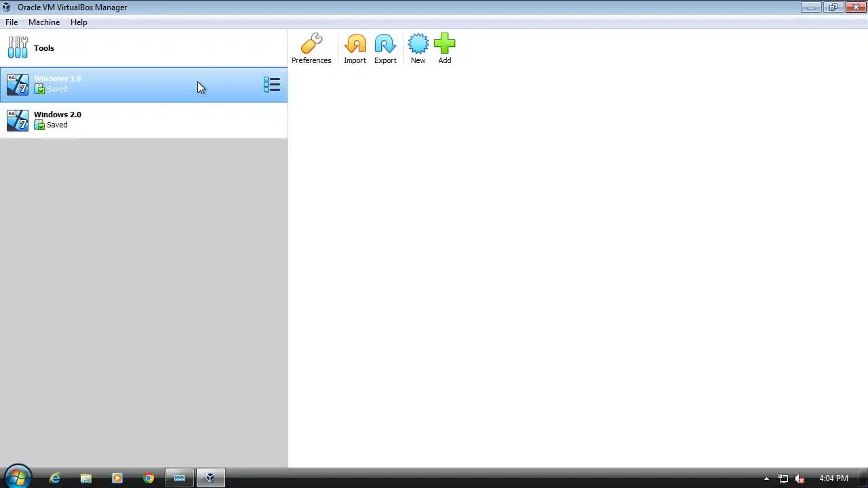
Task: Click the Import appliance icon
Action: pyautogui.click(x=355, y=49)
